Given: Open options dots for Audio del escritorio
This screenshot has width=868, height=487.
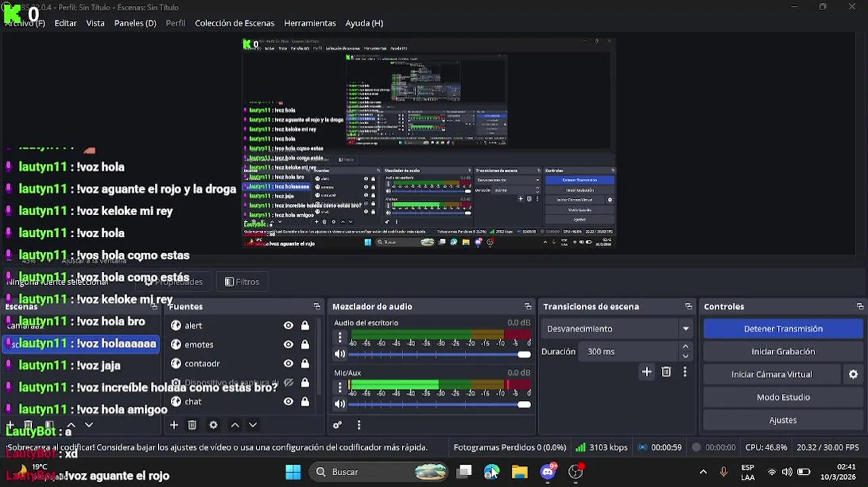Looking at the screenshot, I should click(x=340, y=337).
